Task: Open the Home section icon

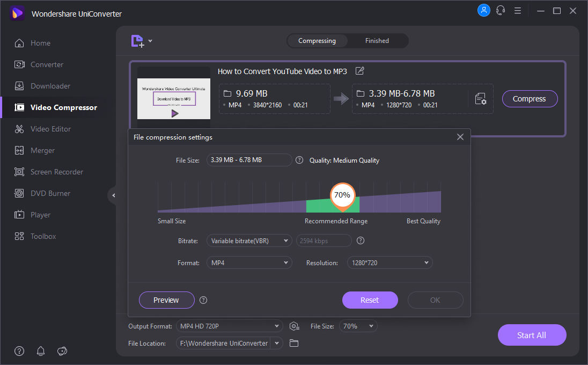Action: (19, 43)
